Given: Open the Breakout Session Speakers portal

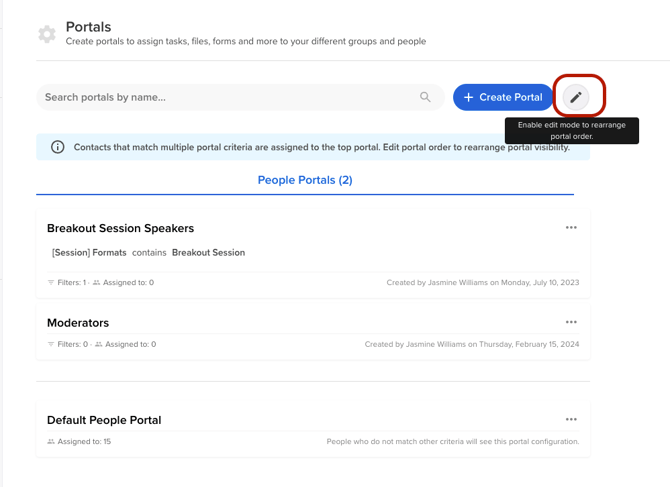Looking at the screenshot, I should [120, 229].
